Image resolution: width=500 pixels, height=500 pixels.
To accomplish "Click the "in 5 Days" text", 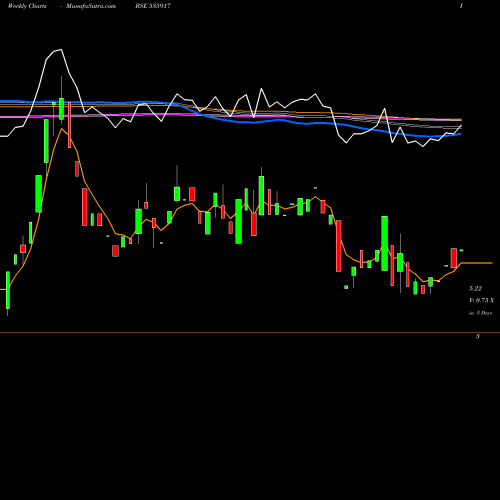I will click(x=480, y=313).
